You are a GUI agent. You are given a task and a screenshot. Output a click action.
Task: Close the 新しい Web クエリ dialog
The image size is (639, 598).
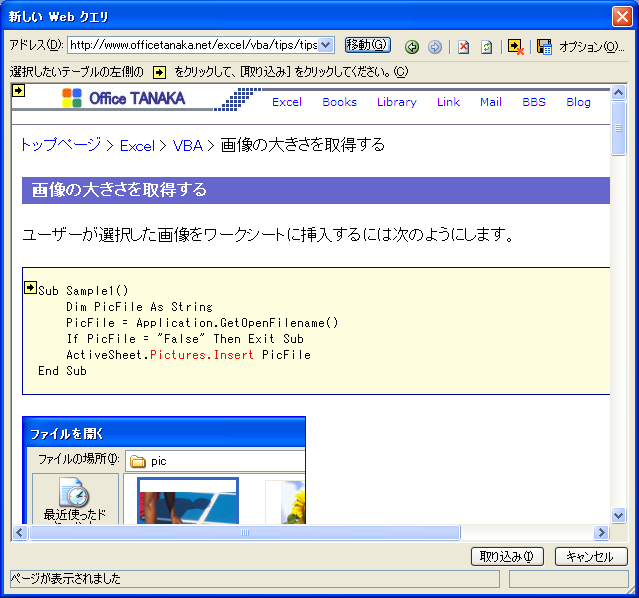pyautogui.click(x=622, y=17)
